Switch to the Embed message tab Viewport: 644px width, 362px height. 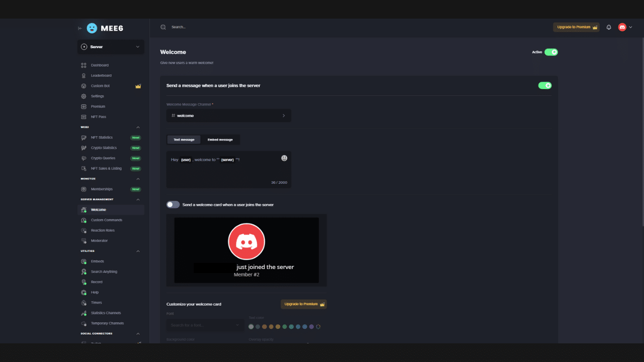[220, 139]
